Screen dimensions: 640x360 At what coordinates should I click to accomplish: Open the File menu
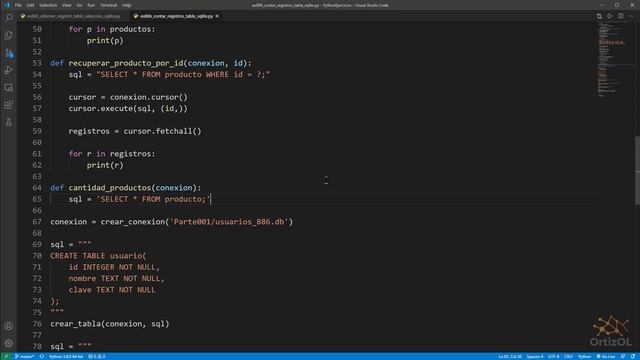click(x=18, y=5)
